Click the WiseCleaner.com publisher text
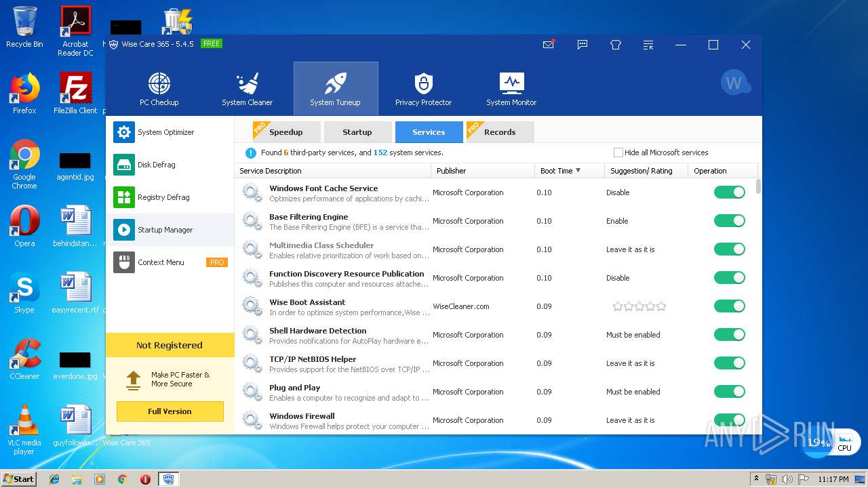This screenshot has width=868, height=488. pyautogui.click(x=461, y=306)
